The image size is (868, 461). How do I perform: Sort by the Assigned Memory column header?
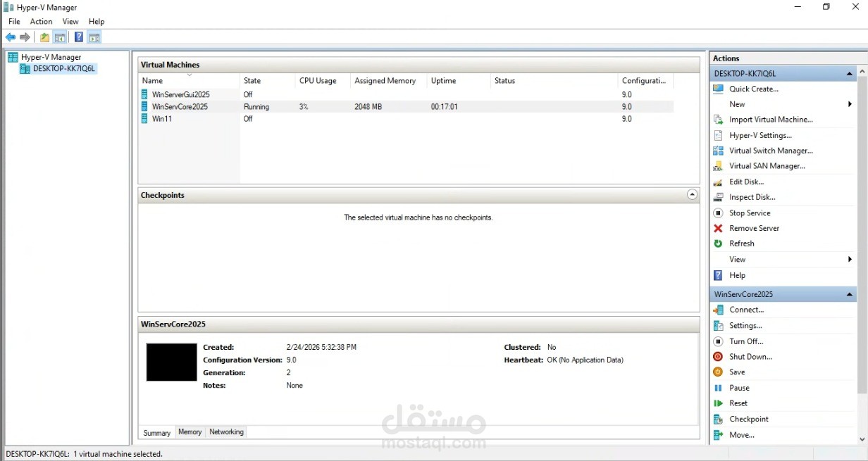[389, 81]
